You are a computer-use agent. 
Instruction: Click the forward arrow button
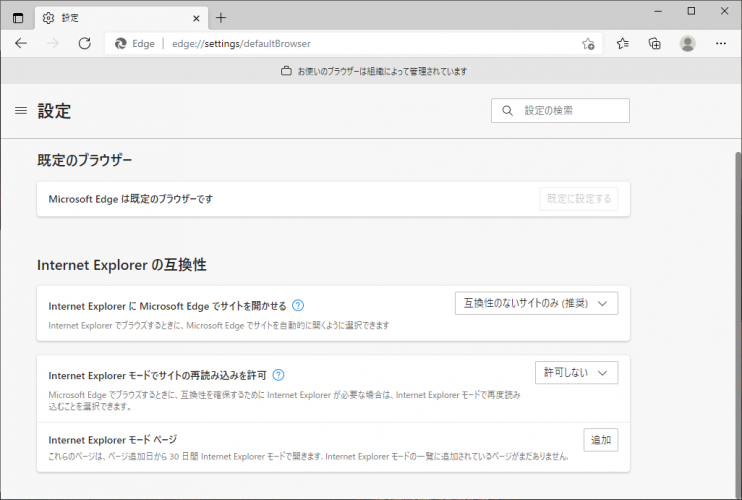click(x=53, y=44)
